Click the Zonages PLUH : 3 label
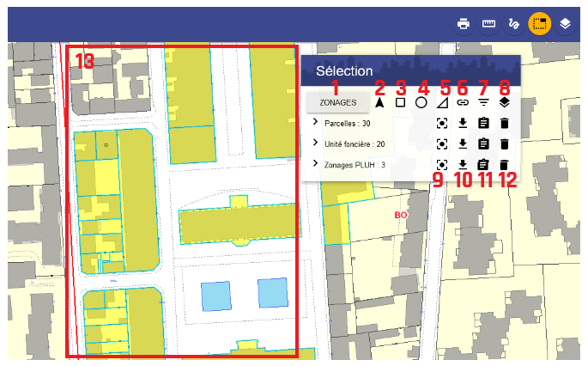The width and height of the screenshot is (588, 366). pyautogui.click(x=355, y=165)
